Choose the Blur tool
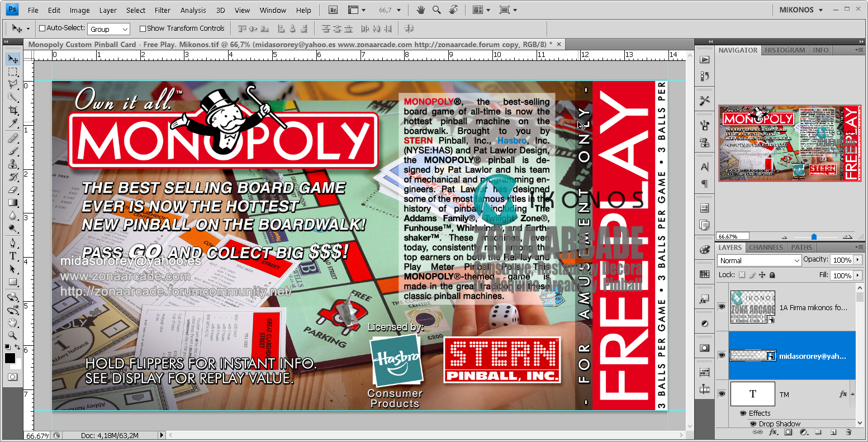Screen dimensions: 868x442 pos(13,215)
